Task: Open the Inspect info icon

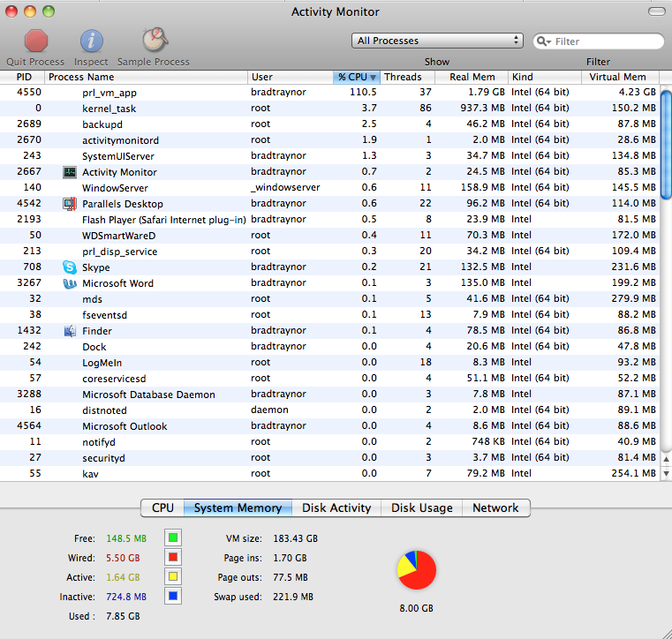Action: click(x=91, y=41)
